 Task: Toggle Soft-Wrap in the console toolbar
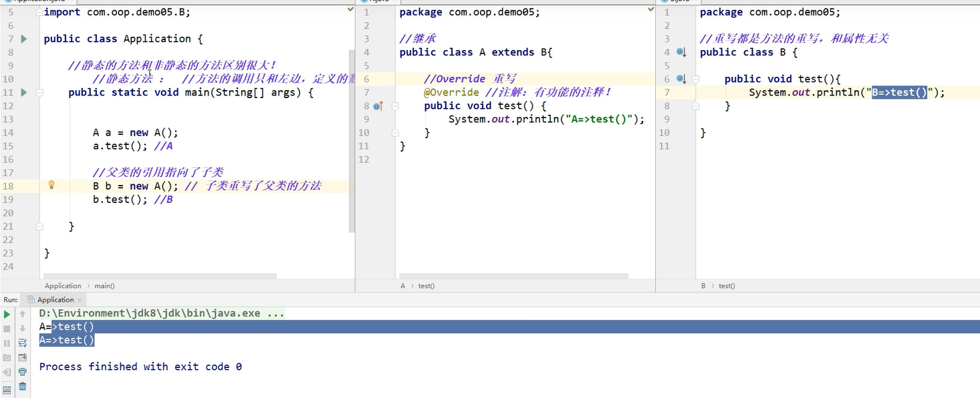click(23, 343)
